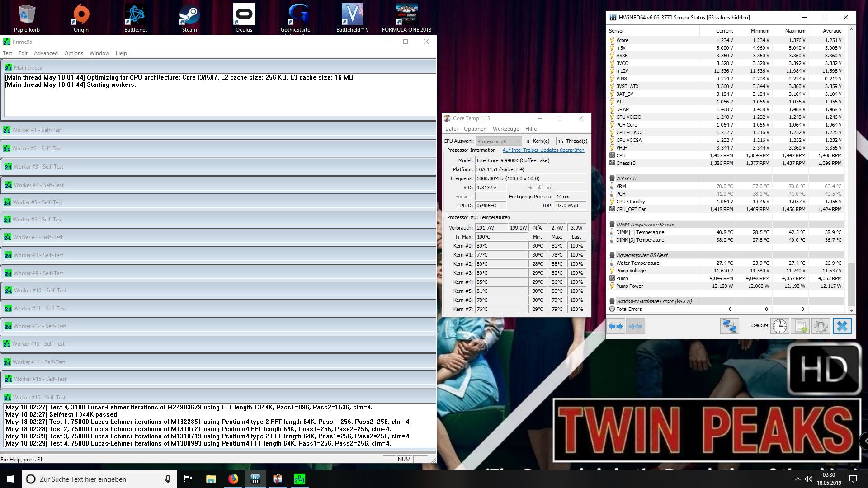This screenshot has height=488, width=868.
Task: Select the Vcore sensor row
Action: click(726, 40)
